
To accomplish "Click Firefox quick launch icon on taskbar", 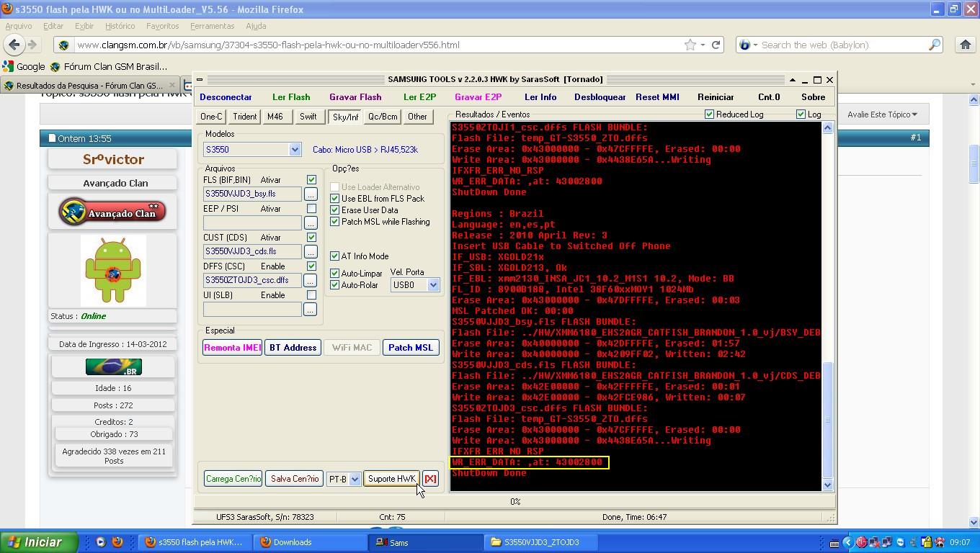I will (x=117, y=542).
